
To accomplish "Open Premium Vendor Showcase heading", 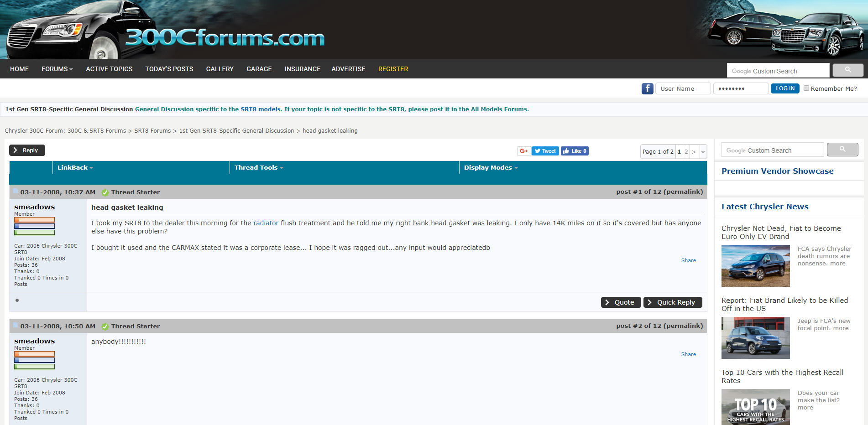I will [777, 171].
